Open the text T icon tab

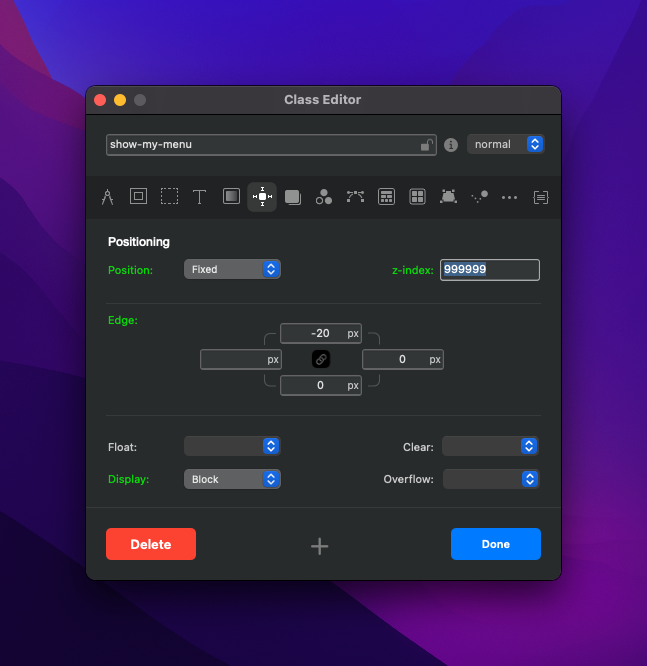(x=200, y=197)
